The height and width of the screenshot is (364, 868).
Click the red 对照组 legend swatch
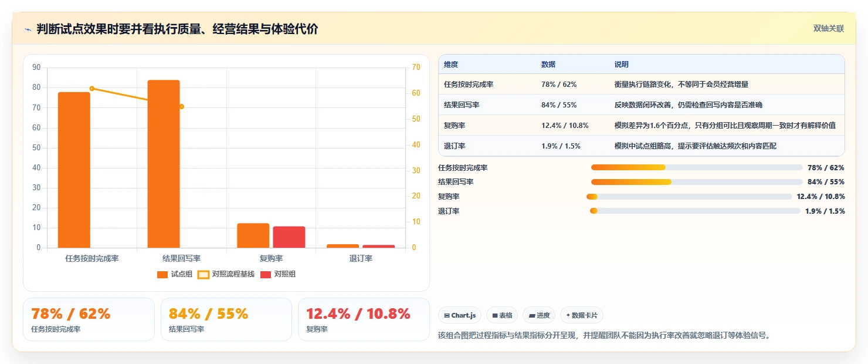pyautogui.click(x=265, y=275)
